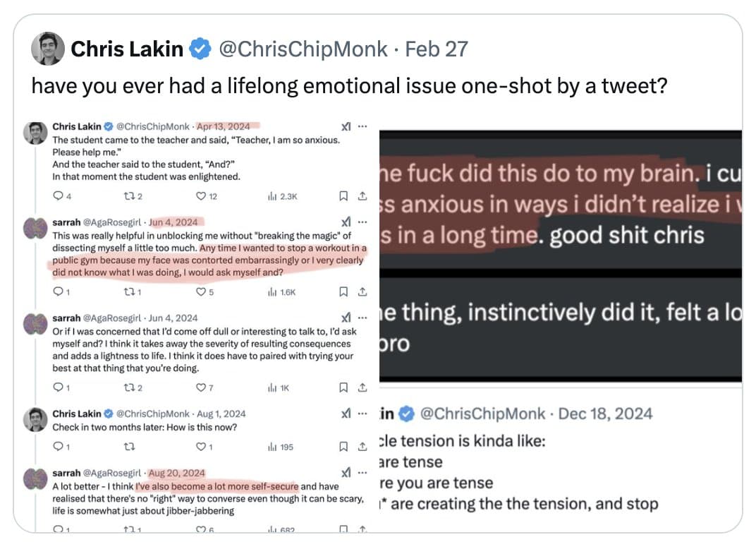756x542 pixels.
Task: Click reply icon on the Apr 13 tweet
Action: coord(58,197)
